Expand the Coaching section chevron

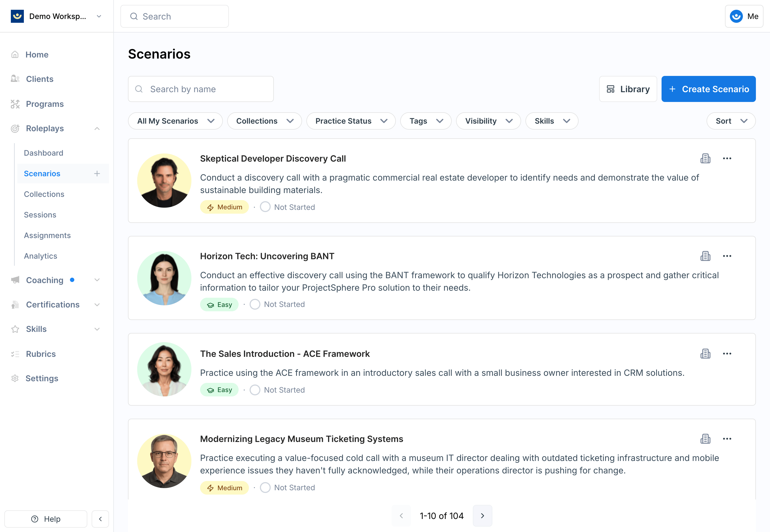coord(97,280)
